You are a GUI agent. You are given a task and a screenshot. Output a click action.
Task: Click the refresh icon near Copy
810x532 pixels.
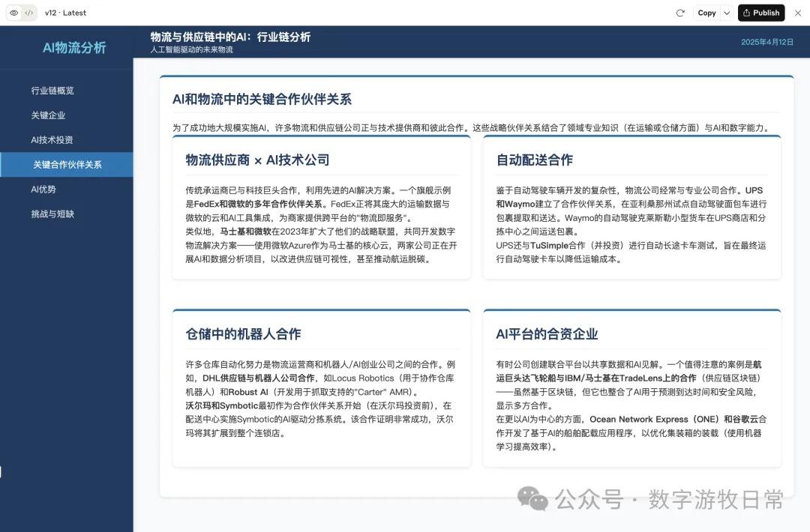point(678,13)
